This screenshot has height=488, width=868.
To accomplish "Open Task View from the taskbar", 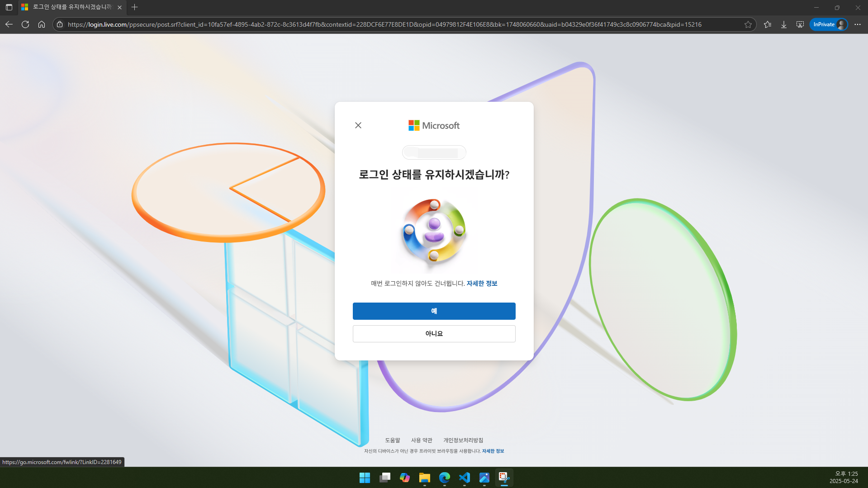I will (x=385, y=478).
